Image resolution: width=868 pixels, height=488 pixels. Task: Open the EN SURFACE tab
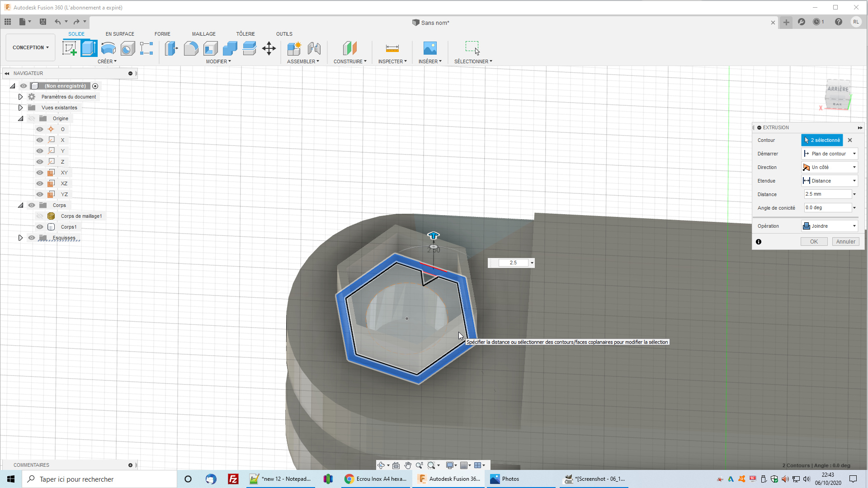[x=120, y=34]
